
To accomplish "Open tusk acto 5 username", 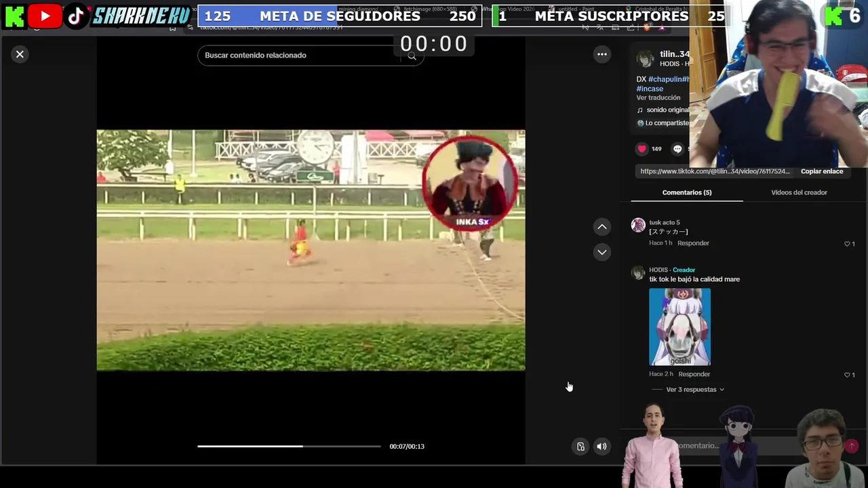I will [665, 222].
